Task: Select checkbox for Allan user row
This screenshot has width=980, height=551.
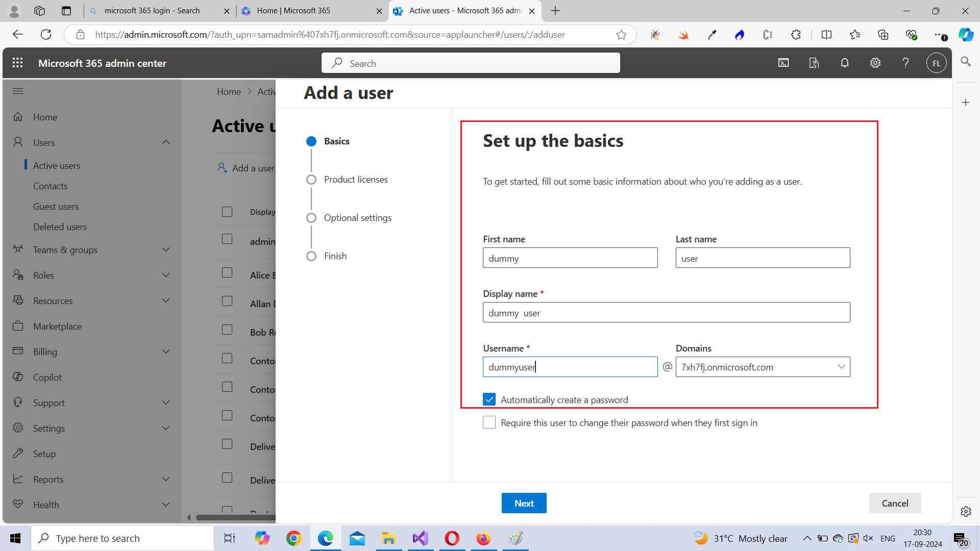Action: click(x=227, y=301)
